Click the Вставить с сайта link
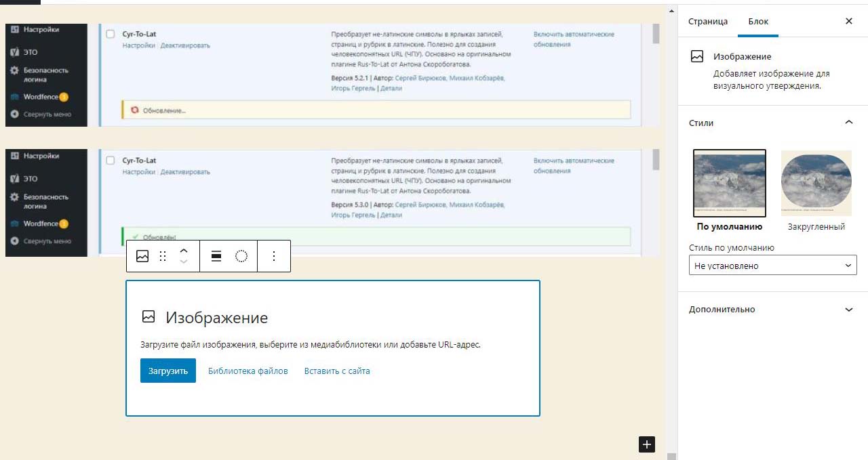 [x=337, y=371]
